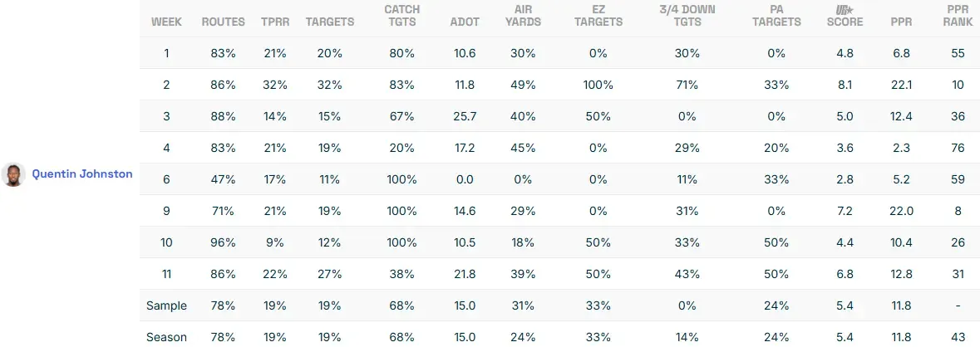Select the Sample row label
Viewport: 980px width, 347px height.
click(166, 305)
